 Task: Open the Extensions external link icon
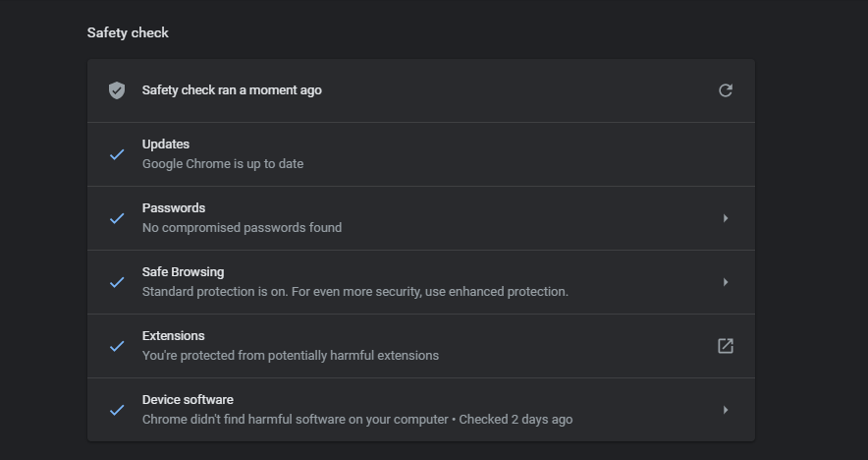[726, 346]
